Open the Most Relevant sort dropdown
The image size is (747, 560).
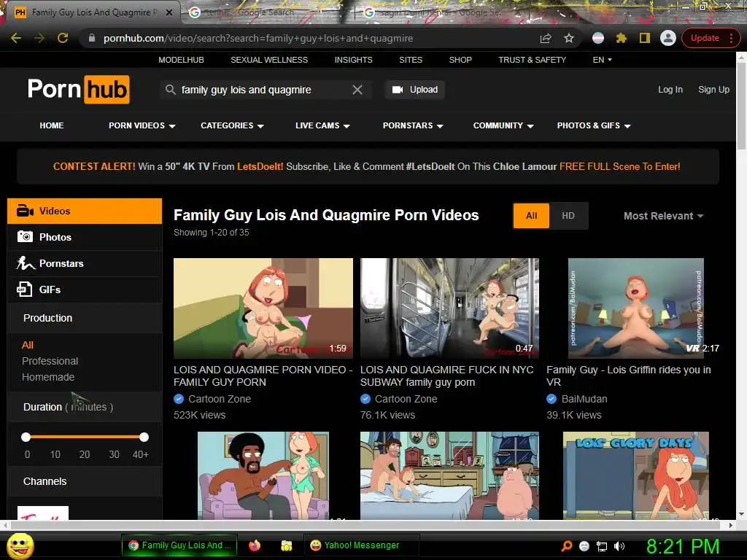pos(663,216)
